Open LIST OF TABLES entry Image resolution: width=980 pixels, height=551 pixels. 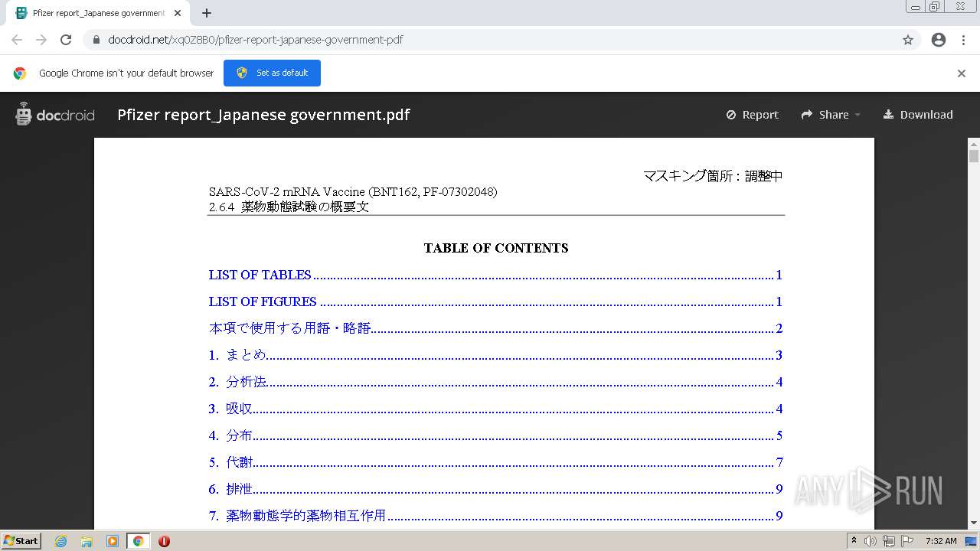[x=495, y=275]
